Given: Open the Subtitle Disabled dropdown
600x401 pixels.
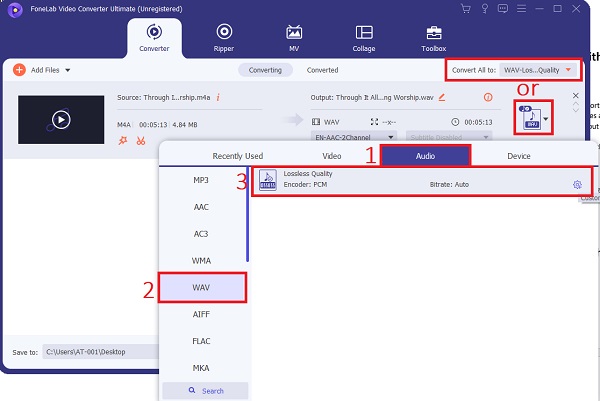Looking at the screenshot, I should pos(449,137).
